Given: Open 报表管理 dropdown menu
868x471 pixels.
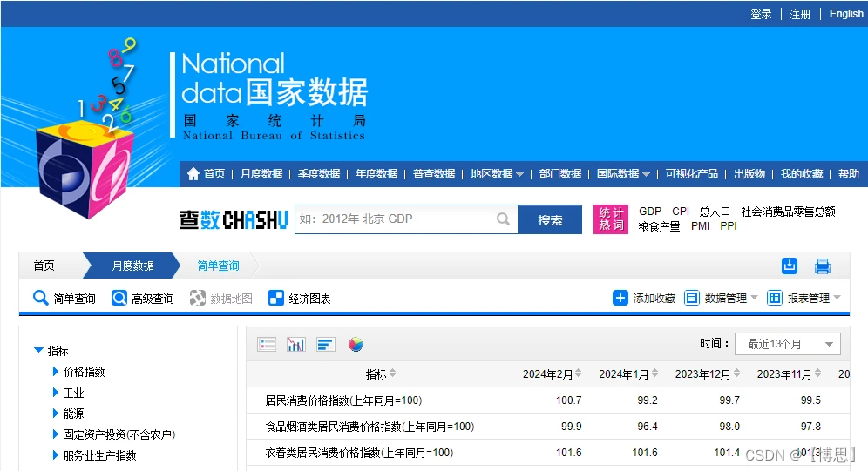Looking at the screenshot, I should [x=804, y=298].
